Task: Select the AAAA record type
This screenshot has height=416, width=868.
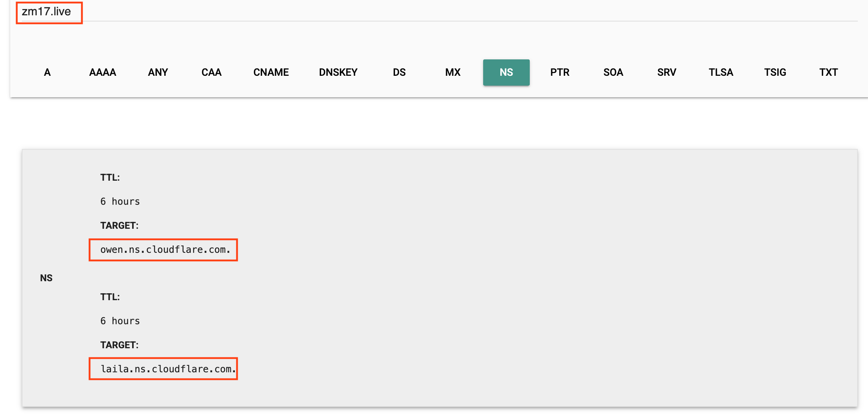Action: tap(102, 72)
